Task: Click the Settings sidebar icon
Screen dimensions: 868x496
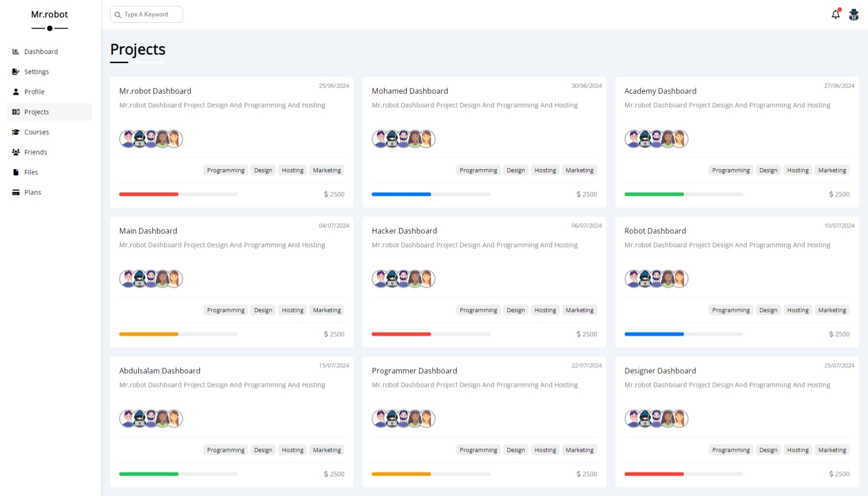Action: point(16,71)
